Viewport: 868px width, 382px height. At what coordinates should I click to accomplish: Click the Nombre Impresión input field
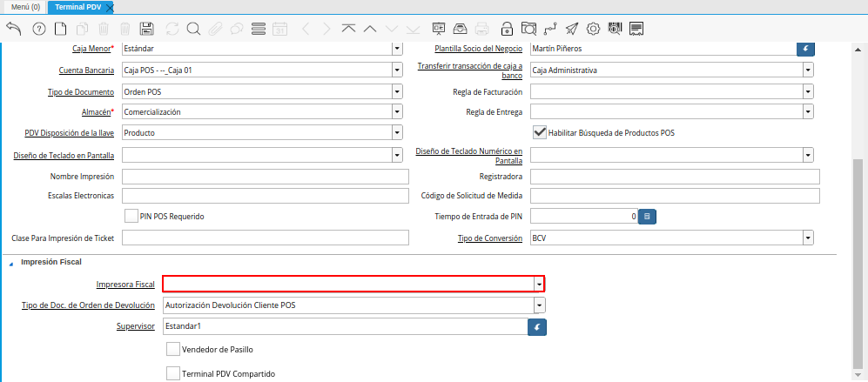[266, 177]
